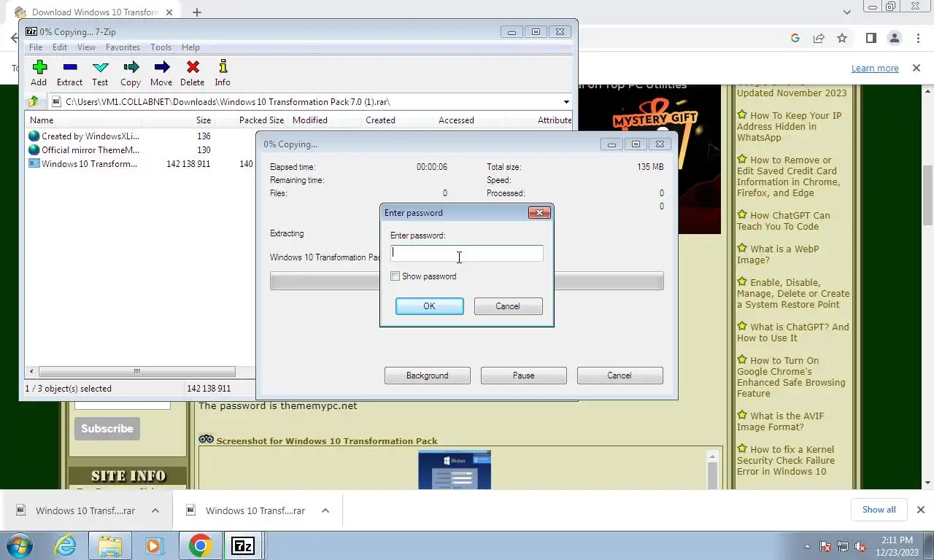Open the Tools menu in 7-Zip

tap(161, 47)
